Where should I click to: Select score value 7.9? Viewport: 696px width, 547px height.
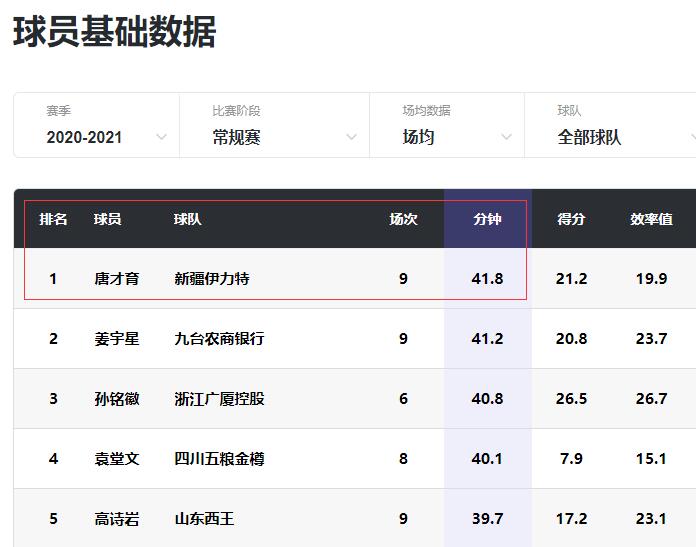pos(571,459)
